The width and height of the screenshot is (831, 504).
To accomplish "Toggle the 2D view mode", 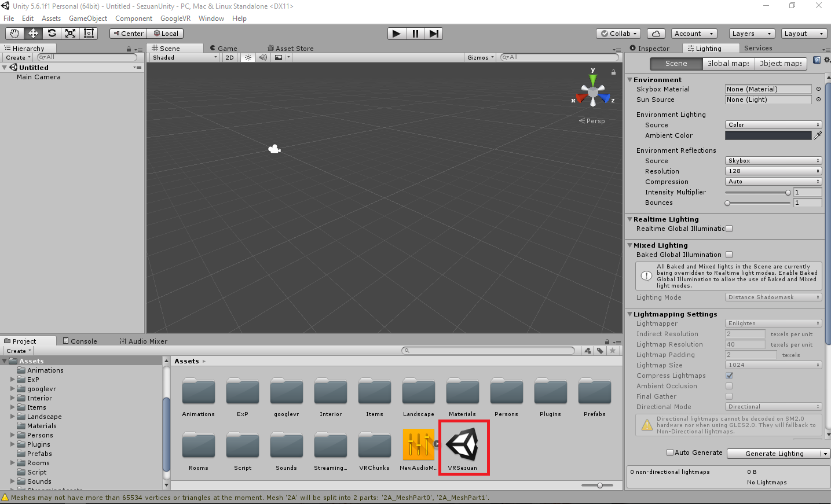I will tap(230, 57).
